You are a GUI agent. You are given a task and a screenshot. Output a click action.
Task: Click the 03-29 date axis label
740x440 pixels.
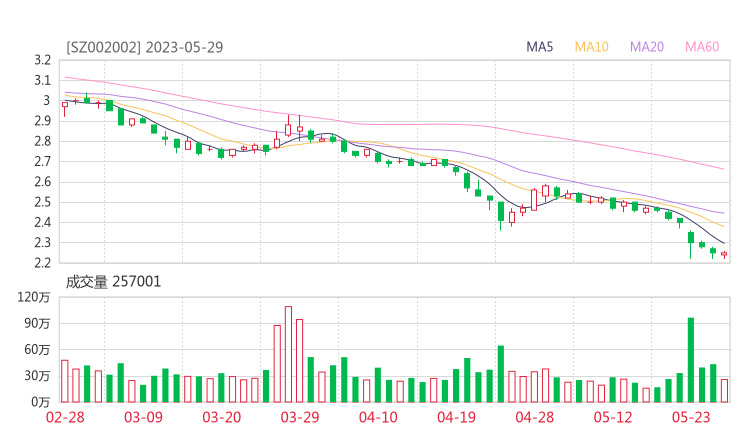tap(300, 417)
